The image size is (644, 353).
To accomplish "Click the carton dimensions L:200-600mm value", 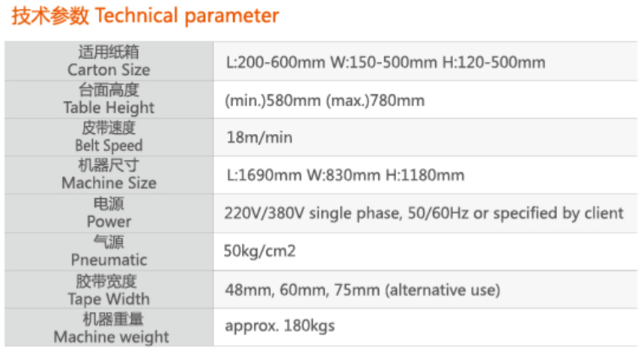I will (x=385, y=62).
